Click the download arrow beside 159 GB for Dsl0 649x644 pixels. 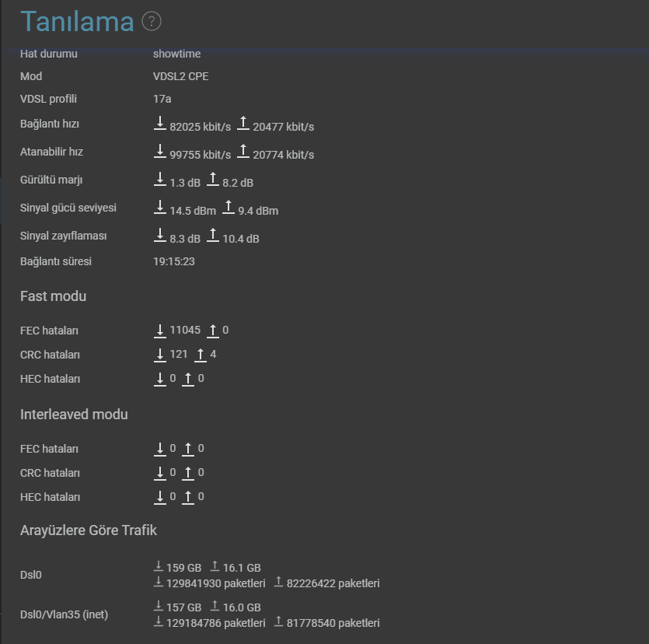point(159,566)
